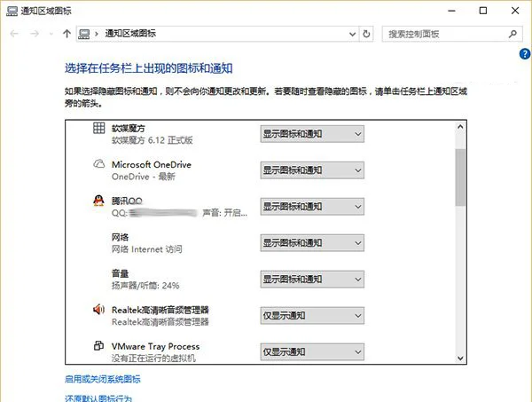Open the recent locations dropdown arrow

[51, 34]
